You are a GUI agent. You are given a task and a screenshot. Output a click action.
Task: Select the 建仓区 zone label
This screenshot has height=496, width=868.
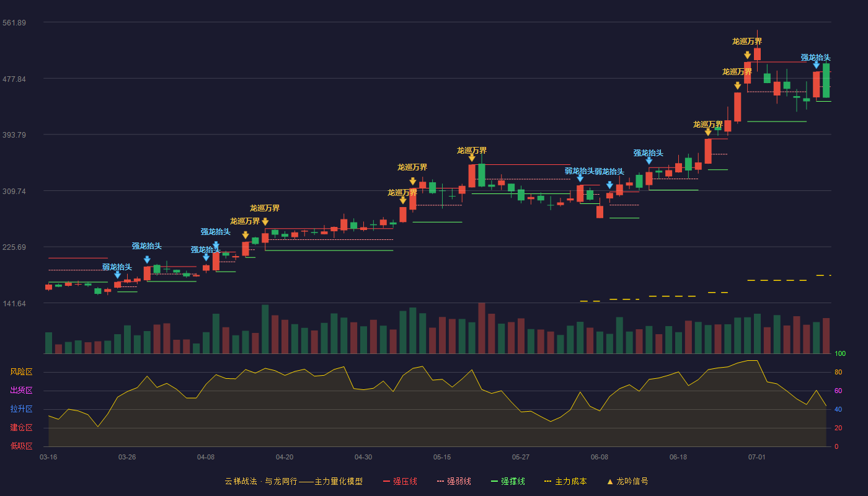click(21, 428)
